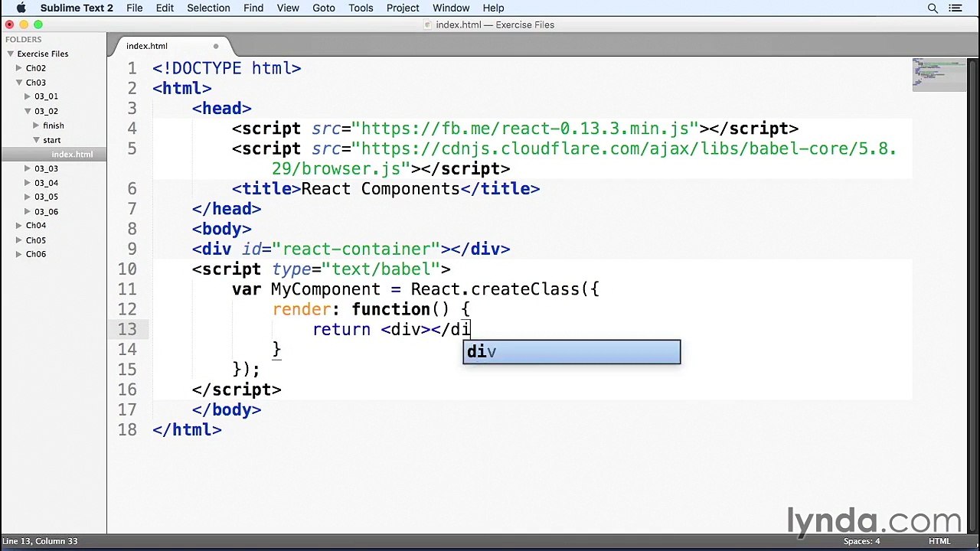Click the MyComponent variable name
980x551 pixels.
(325, 289)
